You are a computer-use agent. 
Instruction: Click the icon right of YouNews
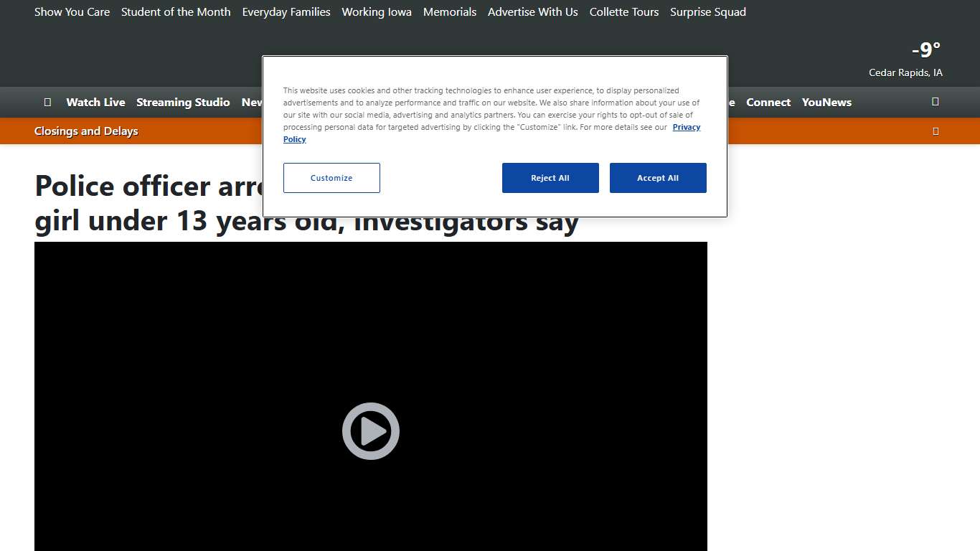coord(935,102)
